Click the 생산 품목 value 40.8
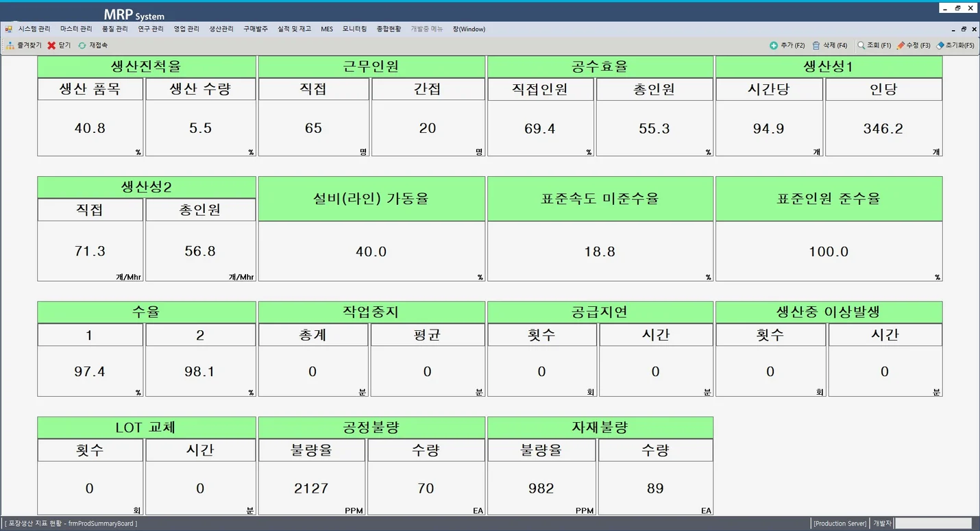980x531 pixels. (90, 128)
